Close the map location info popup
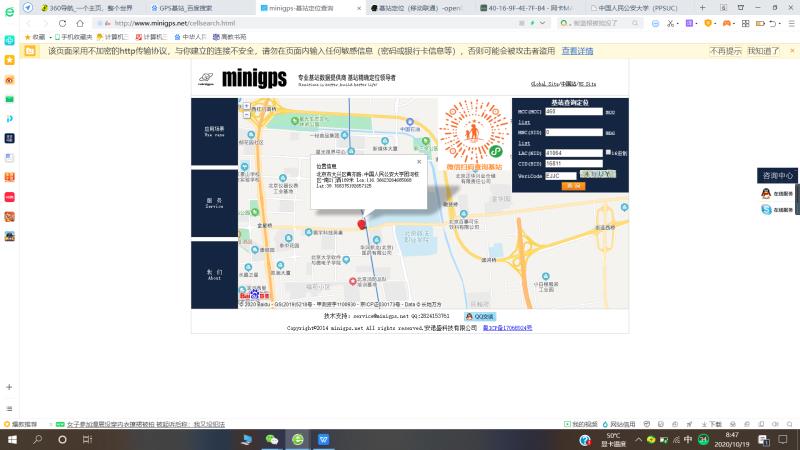800x450 pixels. pyautogui.click(x=419, y=162)
